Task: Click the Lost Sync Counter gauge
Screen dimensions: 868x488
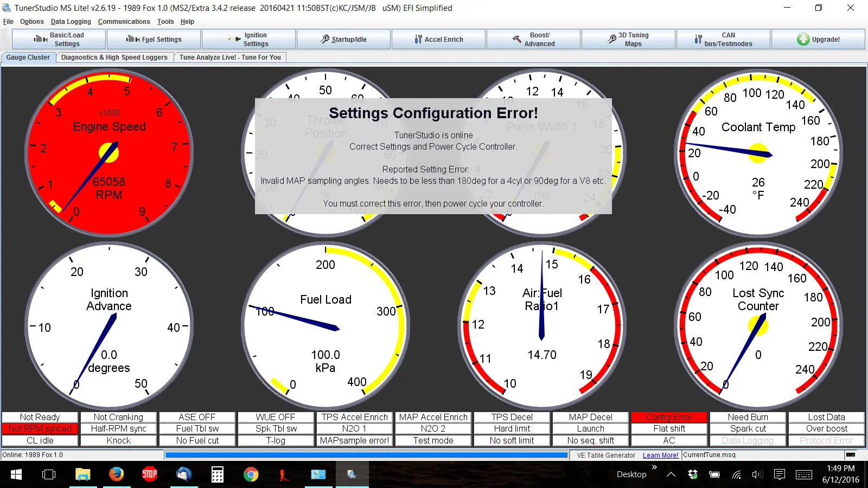Action: (758, 326)
